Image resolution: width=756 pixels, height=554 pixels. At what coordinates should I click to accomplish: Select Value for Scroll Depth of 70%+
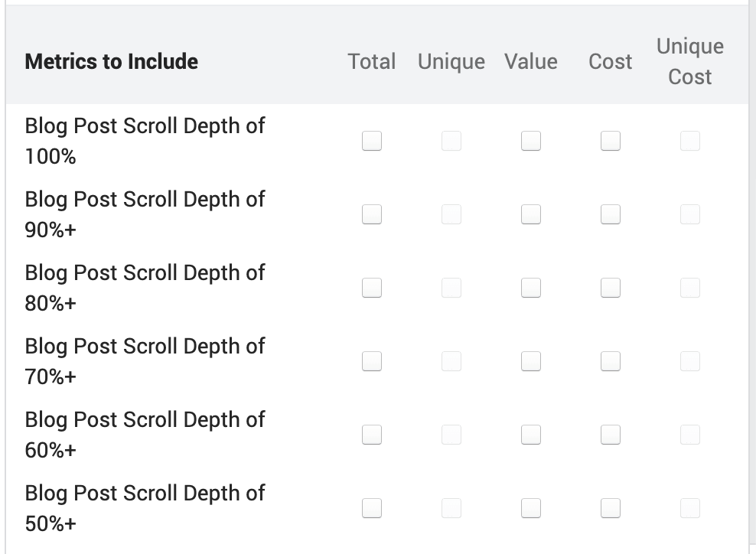531,361
